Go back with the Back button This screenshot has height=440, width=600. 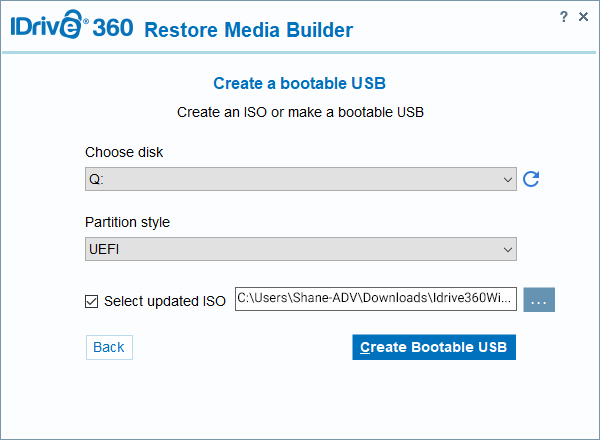coord(109,347)
